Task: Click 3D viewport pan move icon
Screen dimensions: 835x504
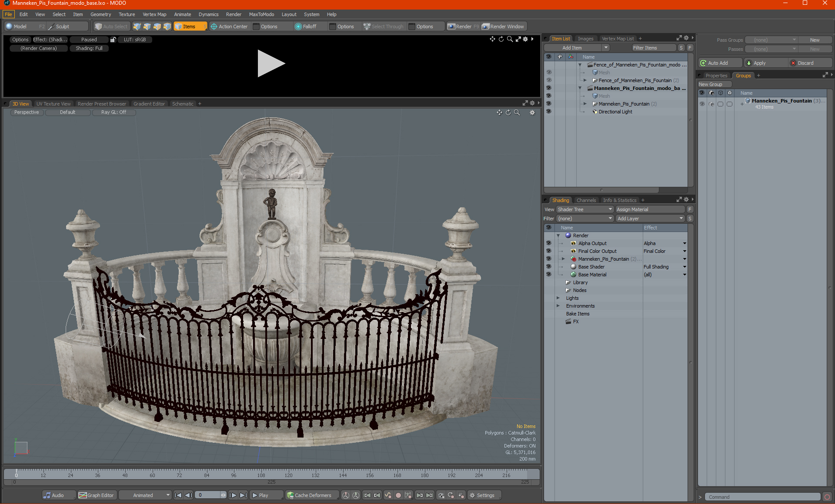Action: (499, 113)
